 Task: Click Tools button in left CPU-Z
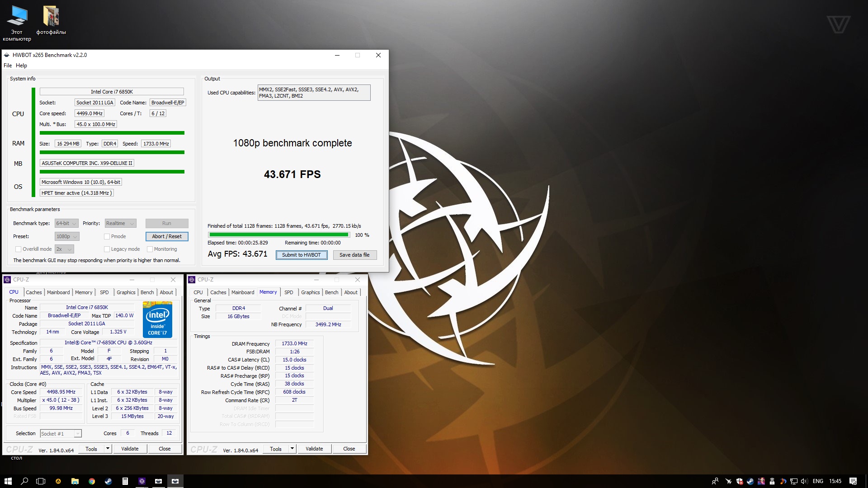pyautogui.click(x=91, y=449)
